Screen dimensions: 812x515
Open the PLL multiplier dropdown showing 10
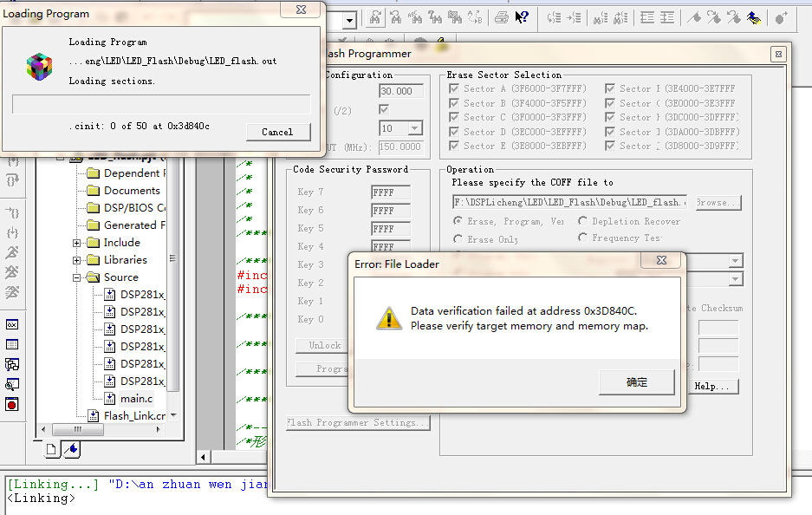pyautogui.click(x=415, y=128)
